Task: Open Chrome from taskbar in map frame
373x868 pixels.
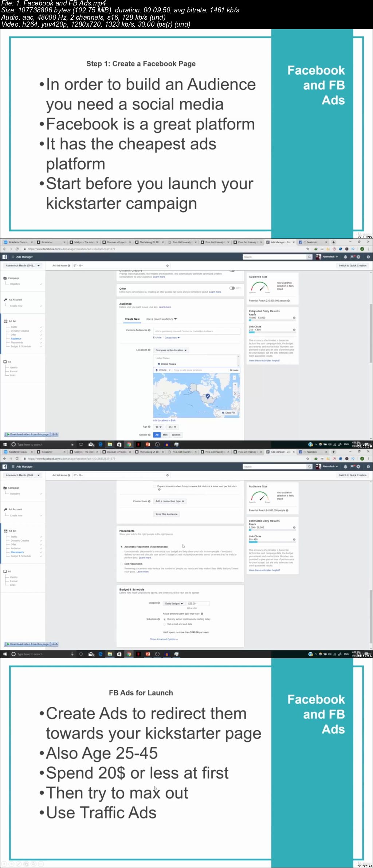Action: click(129, 444)
